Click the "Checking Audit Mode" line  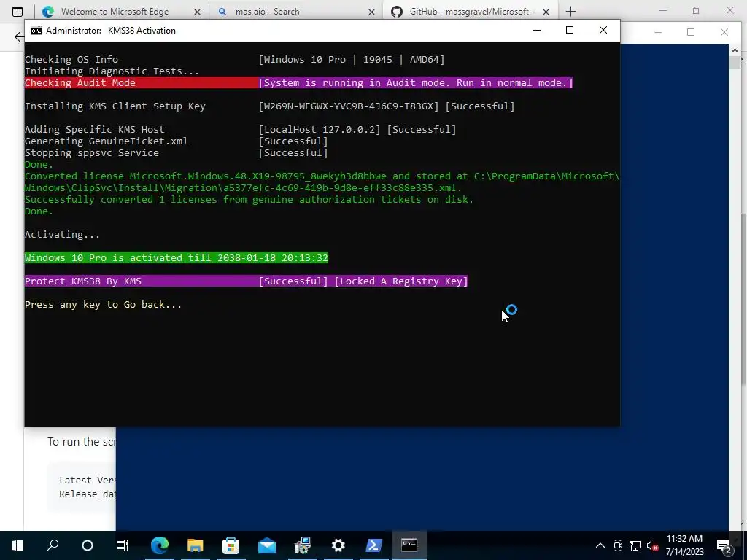pyautogui.click(x=298, y=83)
